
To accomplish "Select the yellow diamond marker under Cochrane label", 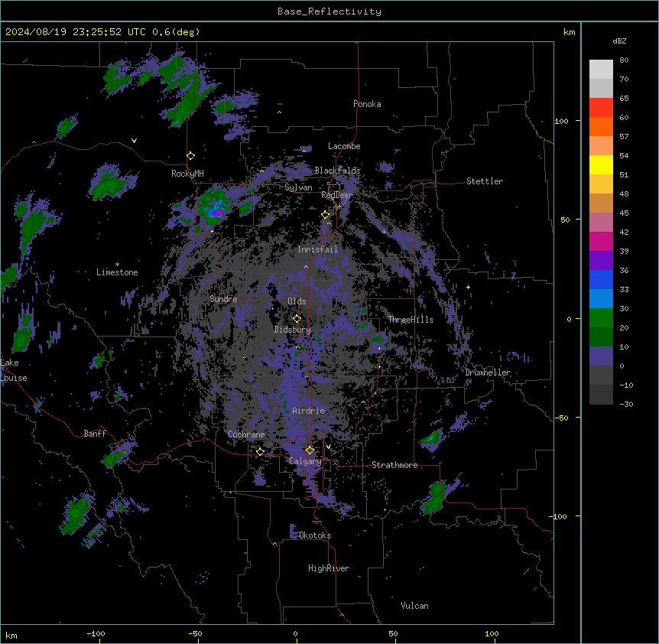I will (x=260, y=452).
